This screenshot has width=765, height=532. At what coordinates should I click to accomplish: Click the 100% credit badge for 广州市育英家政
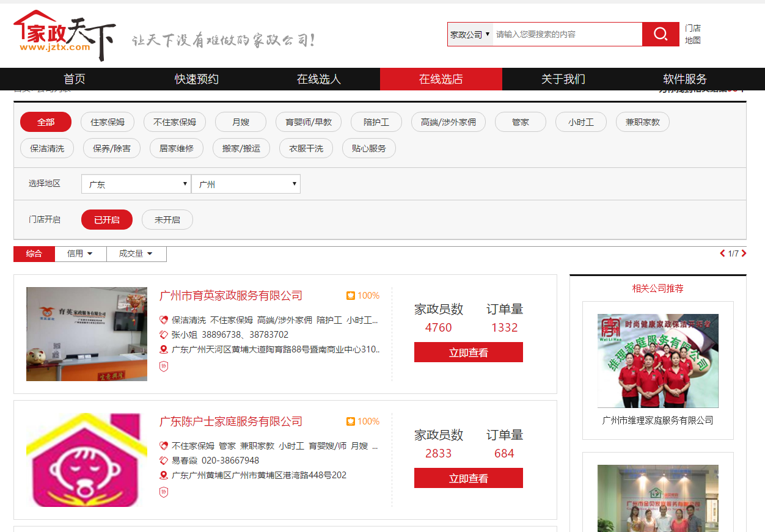click(x=363, y=296)
